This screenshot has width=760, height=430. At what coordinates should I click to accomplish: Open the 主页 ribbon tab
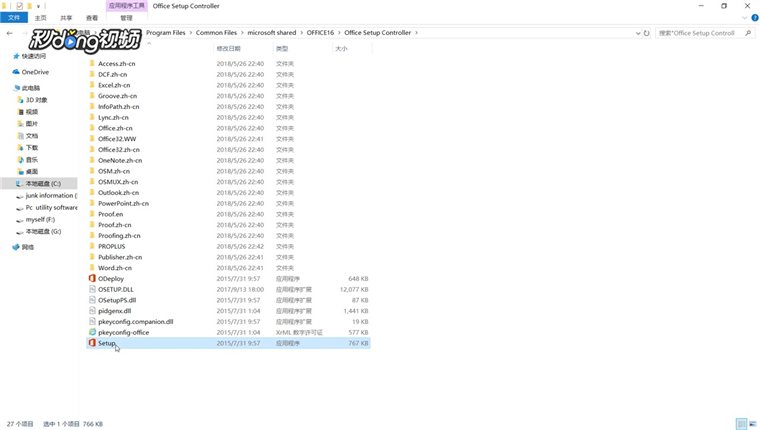click(x=41, y=18)
